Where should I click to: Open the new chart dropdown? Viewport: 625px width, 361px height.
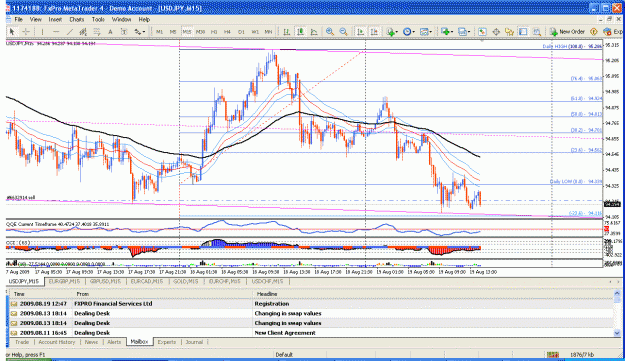coord(447,31)
